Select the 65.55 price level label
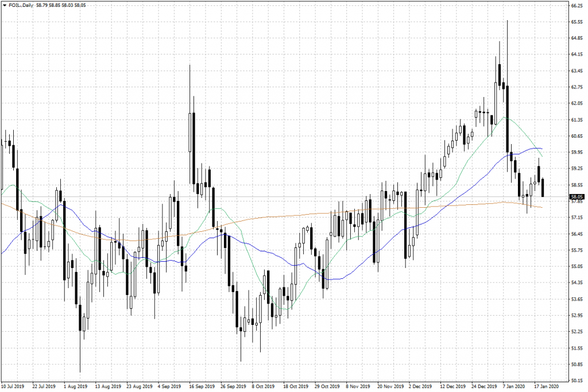The width and height of the screenshot is (588, 392). coord(577,22)
